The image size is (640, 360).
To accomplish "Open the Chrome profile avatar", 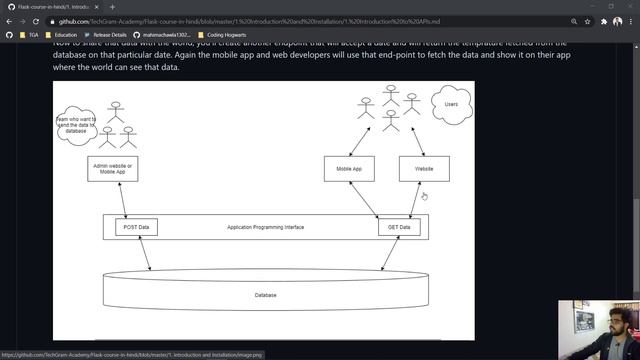I will [618, 22].
